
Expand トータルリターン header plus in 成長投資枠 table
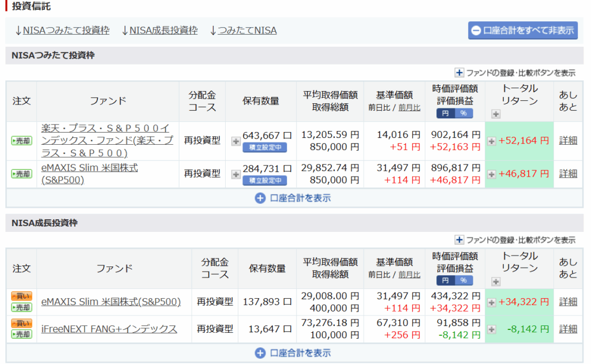pos(496,282)
